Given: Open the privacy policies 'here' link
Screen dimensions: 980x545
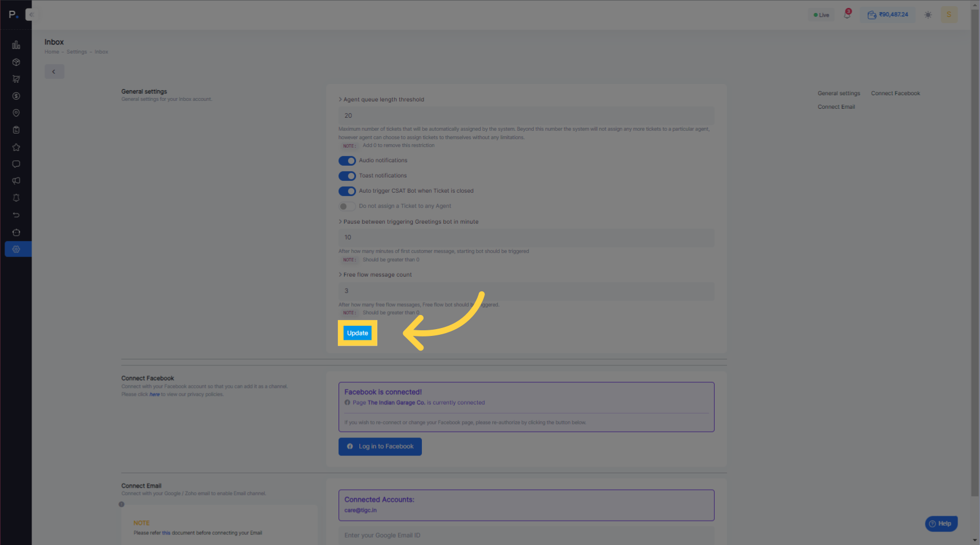Looking at the screenshot, I should [154, 395].
